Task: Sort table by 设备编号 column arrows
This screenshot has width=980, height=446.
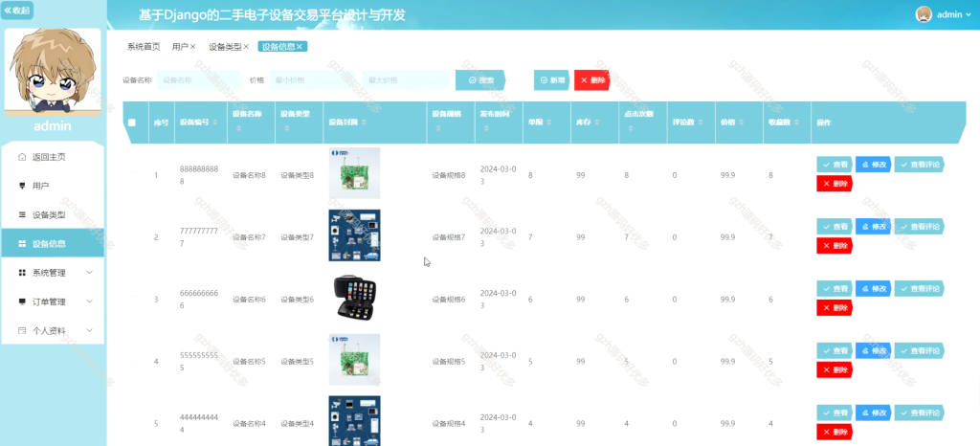Action: (x=215, y=123)
